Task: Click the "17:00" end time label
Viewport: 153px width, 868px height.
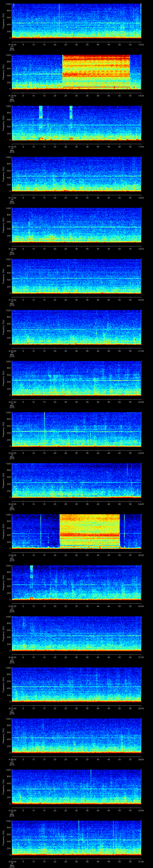Action: [141, 147]
